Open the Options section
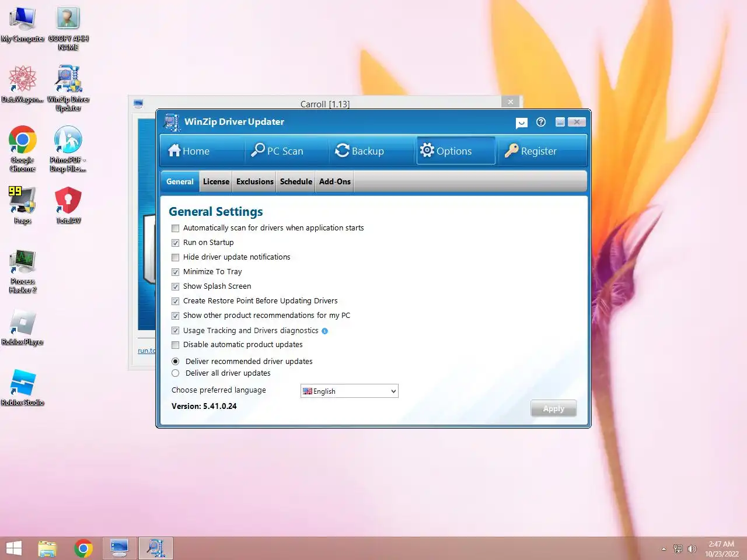 click(x=456, y=151)
